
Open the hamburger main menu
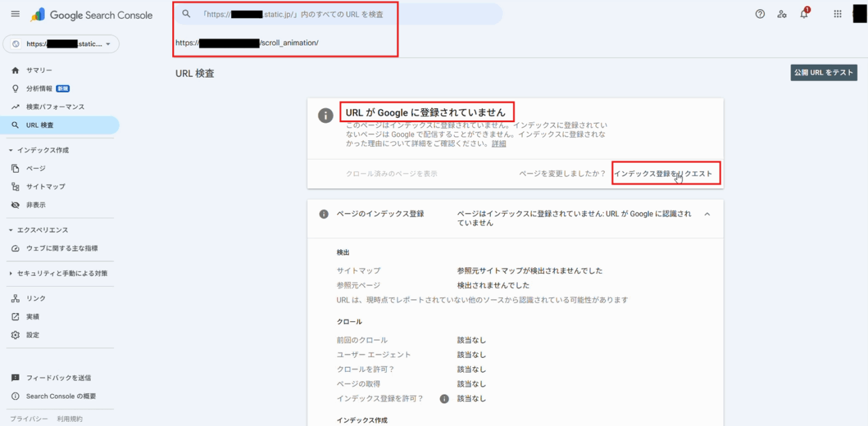pos(15,14)
